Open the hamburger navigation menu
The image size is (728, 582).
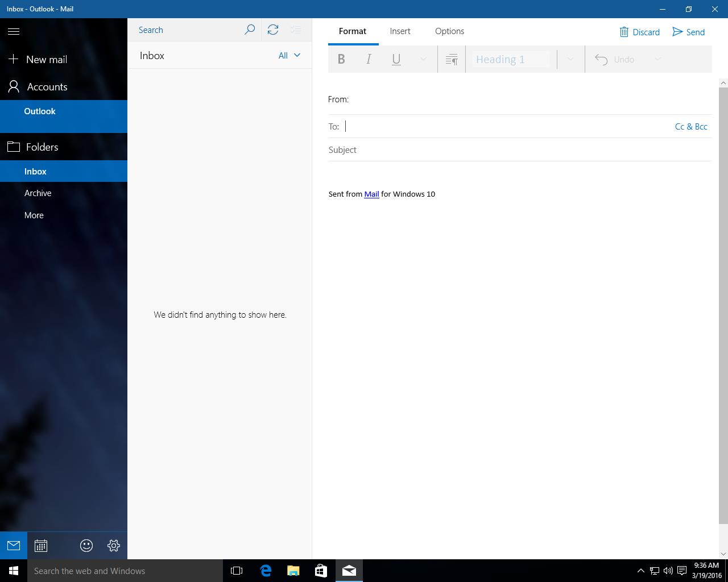[x=14, y=31]
